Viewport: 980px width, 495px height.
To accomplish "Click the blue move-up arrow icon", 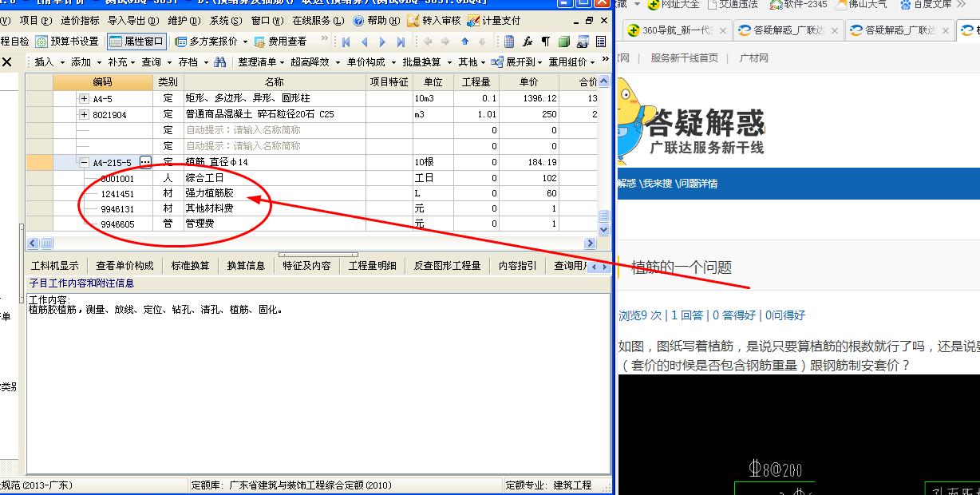I will pos(464,42).
